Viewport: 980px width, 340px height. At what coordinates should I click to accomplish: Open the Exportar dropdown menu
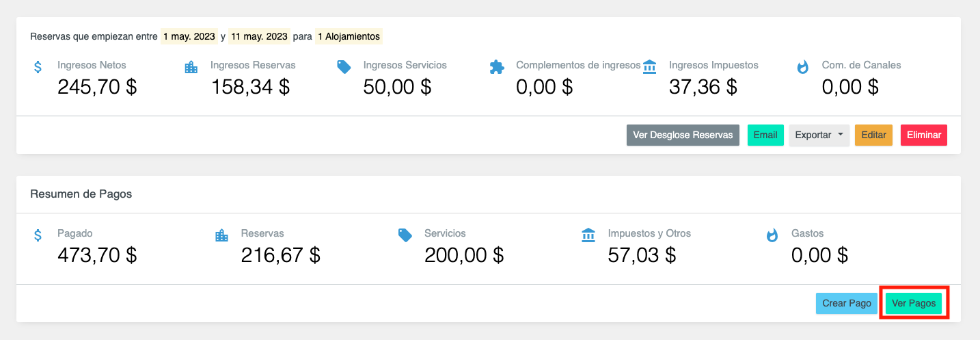(x=819, y=135)
